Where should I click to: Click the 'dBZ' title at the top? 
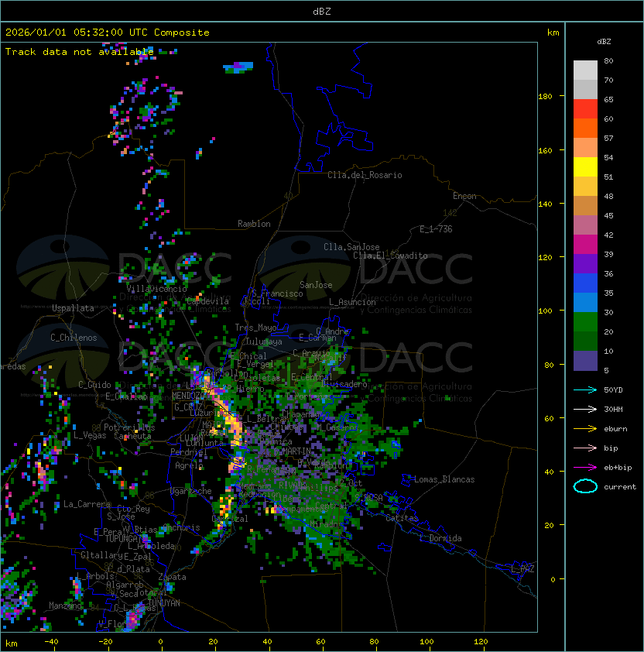[x=322, y=11]
